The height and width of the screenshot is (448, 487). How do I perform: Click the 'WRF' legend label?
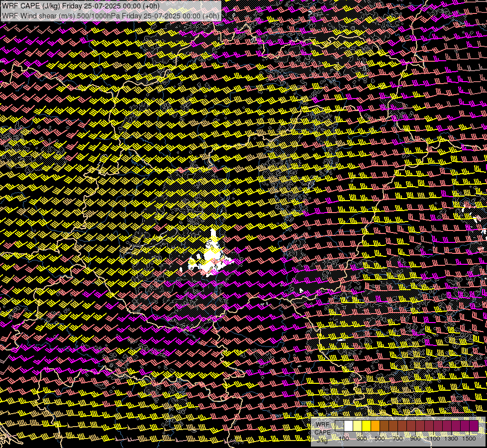(323, 425)
